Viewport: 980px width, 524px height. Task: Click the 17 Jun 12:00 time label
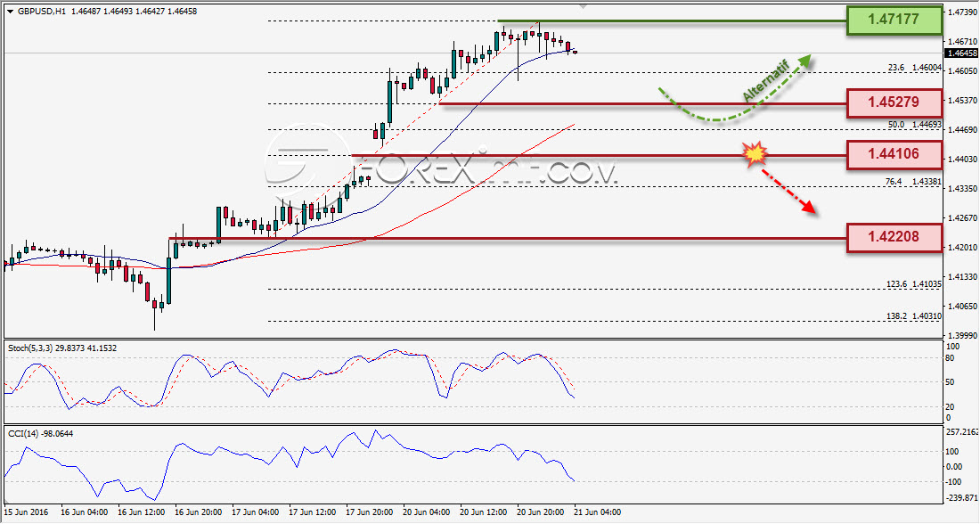(313, 512)
